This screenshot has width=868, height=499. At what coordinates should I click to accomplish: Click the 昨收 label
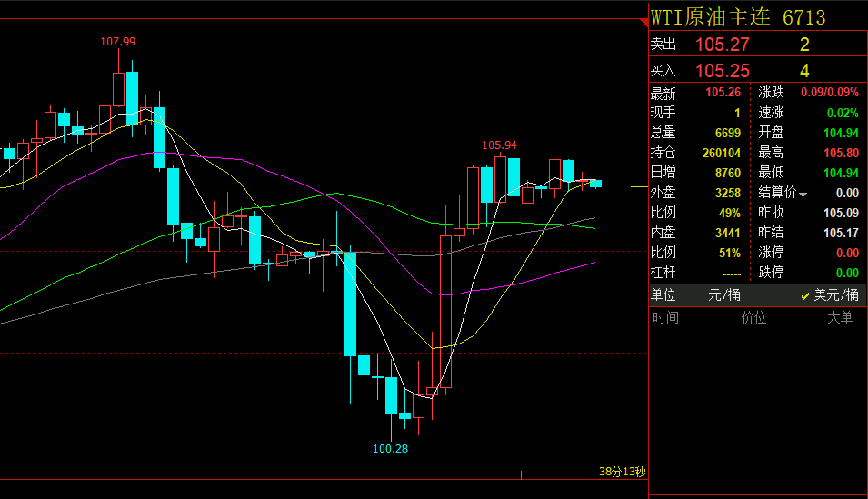pyautogui.click(x=771, y=213)
